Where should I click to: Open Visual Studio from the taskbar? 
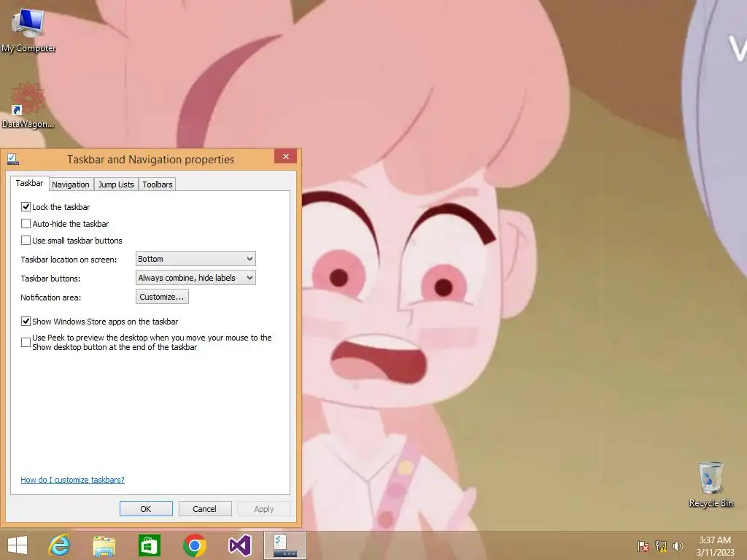coord(239,545)
